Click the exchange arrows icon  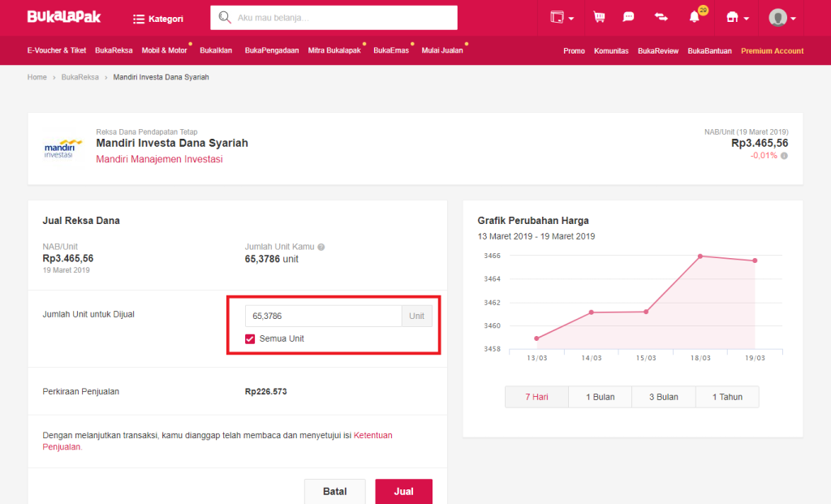[x=661, y=17]
